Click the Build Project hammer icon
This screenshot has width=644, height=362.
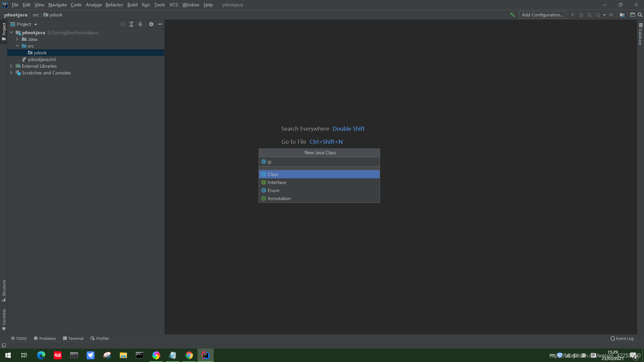pyautogui.click(x=512, y=15)
